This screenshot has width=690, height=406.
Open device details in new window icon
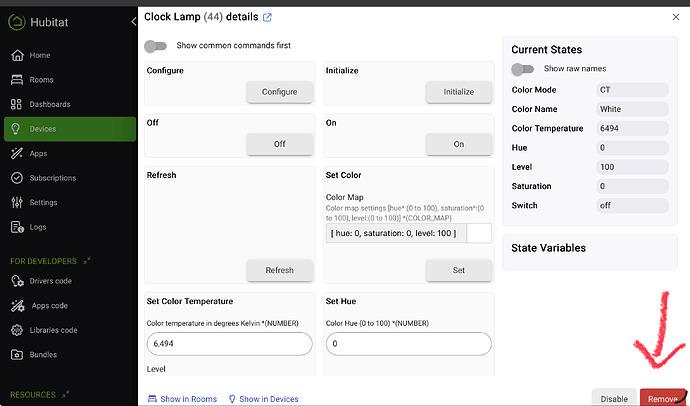[x=267, y=17]
